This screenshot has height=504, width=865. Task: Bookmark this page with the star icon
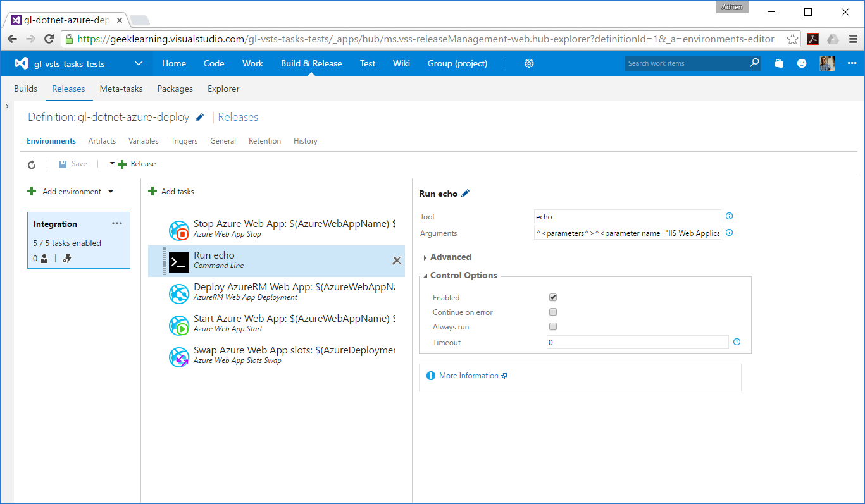pyautogui.click(x=792, y=39)
